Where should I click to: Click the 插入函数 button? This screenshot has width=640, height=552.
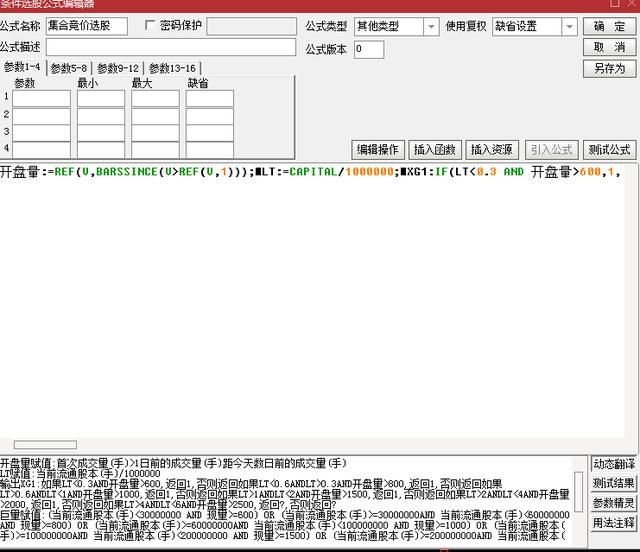point(435,150)
